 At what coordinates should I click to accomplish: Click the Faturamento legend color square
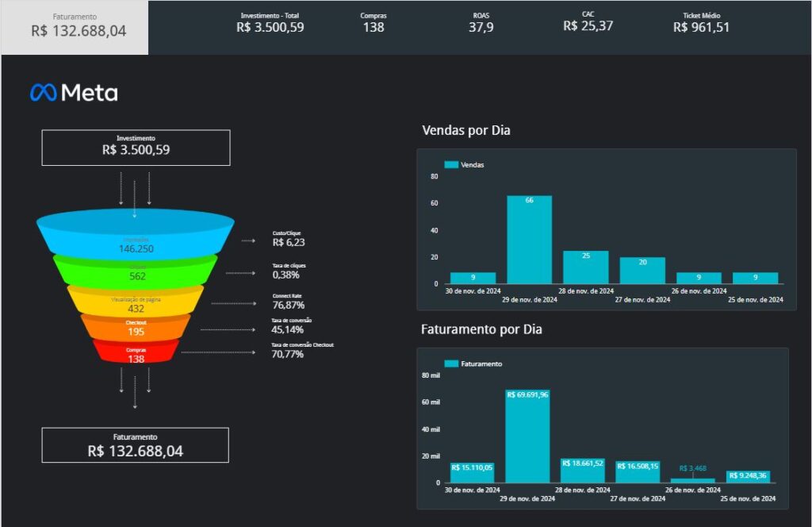tap(451, 364)
